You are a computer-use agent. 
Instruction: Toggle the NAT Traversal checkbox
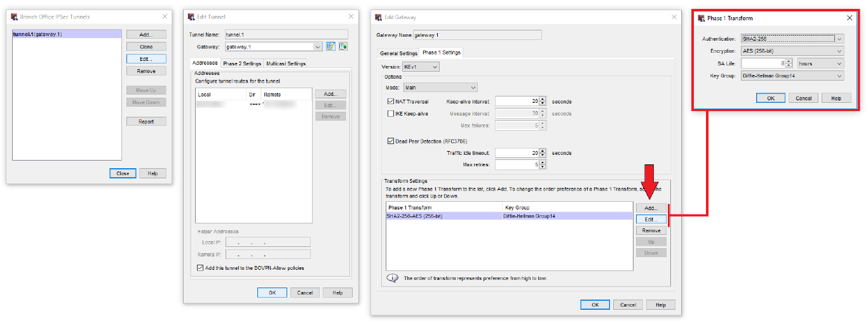click(391, 102)
